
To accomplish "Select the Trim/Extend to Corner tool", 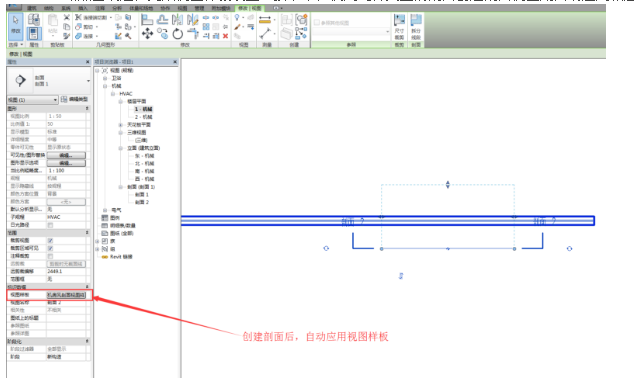I will [192, 34].
